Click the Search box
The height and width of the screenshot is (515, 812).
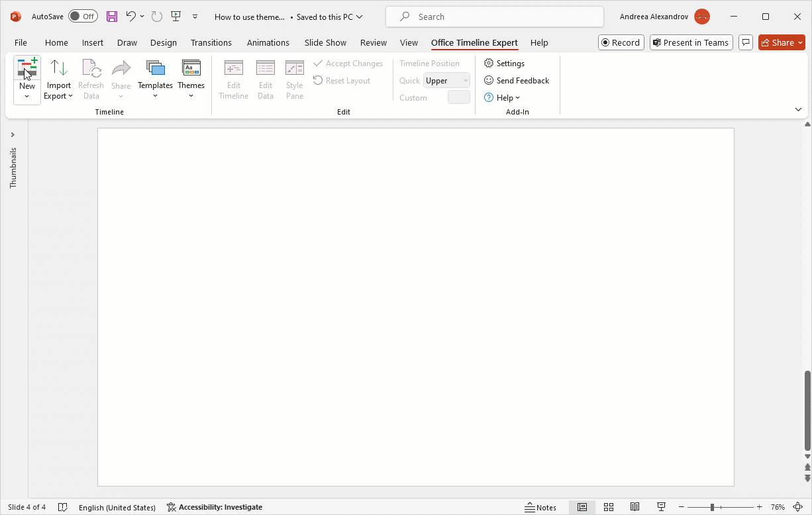tap(494, 17)
